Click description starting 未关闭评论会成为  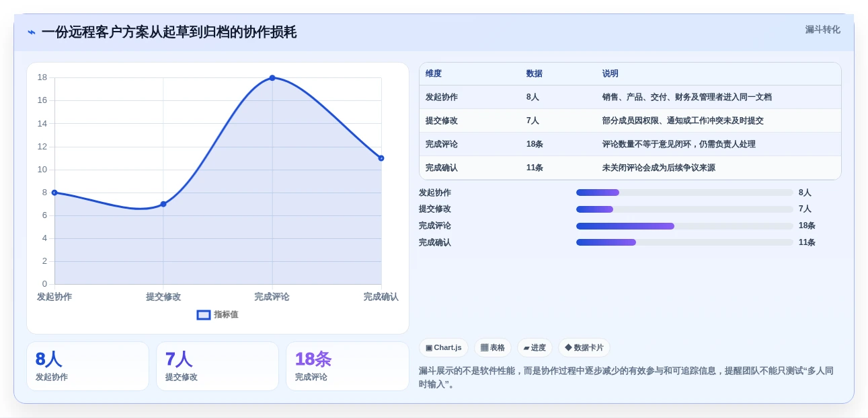pos(659,168)
